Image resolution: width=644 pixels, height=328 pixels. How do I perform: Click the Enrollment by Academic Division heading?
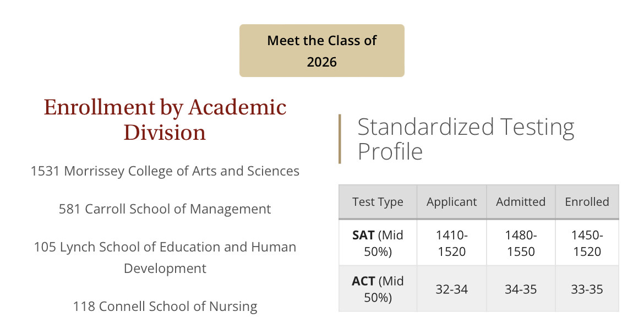tap(165, 119)
